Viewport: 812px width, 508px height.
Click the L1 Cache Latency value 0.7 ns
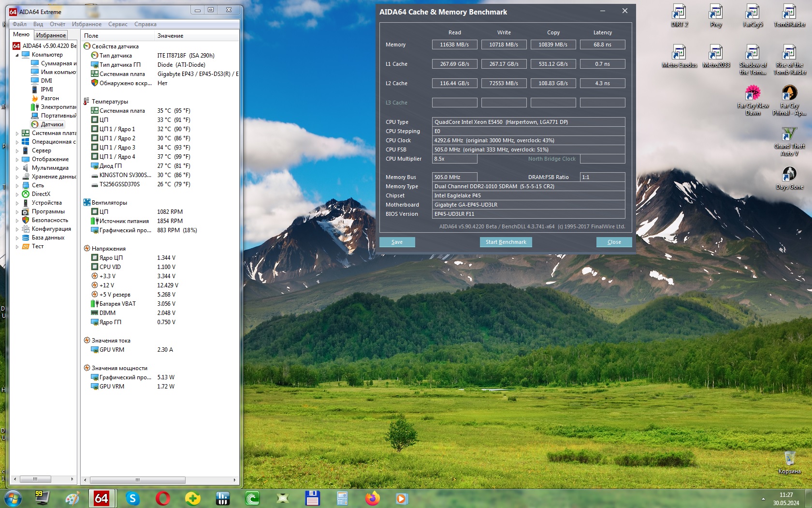pyautogui.click(x=602, y=64)
